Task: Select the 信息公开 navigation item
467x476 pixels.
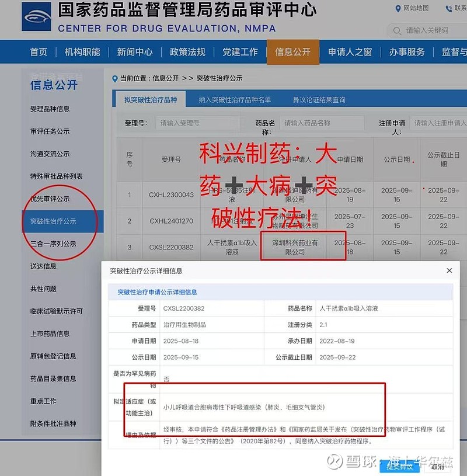Action: (293, 52)
